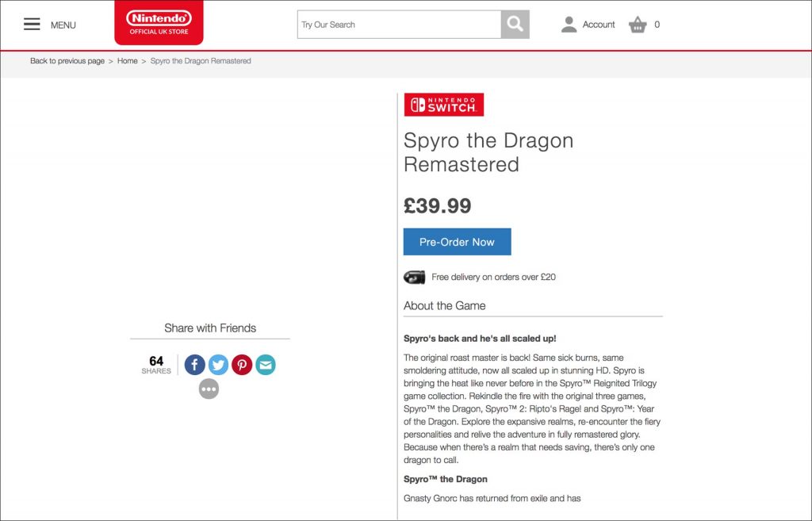This screenshot has height=521, width=812.
Task: Share the page on Twitter
Action: coord(219,365)
